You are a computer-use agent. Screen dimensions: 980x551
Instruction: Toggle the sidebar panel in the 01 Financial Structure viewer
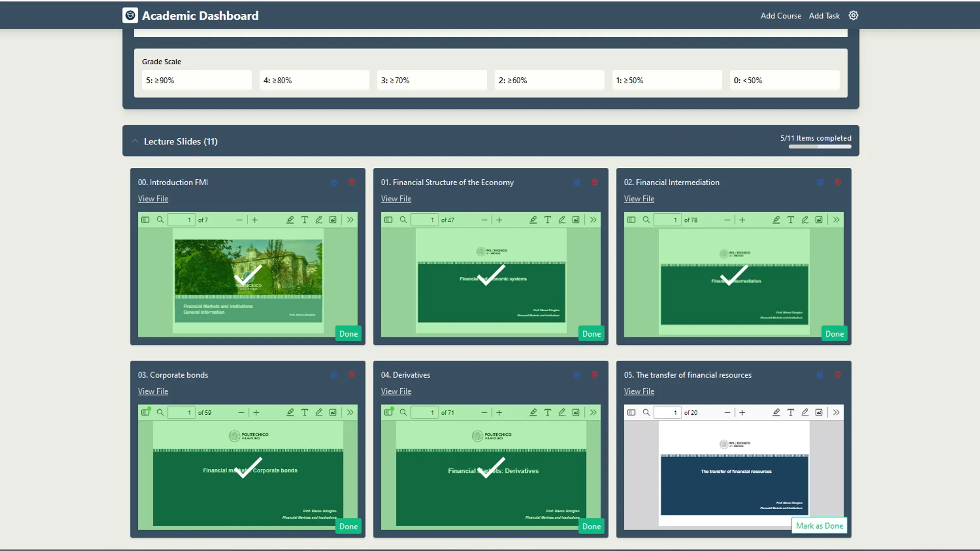pos(388,219)
